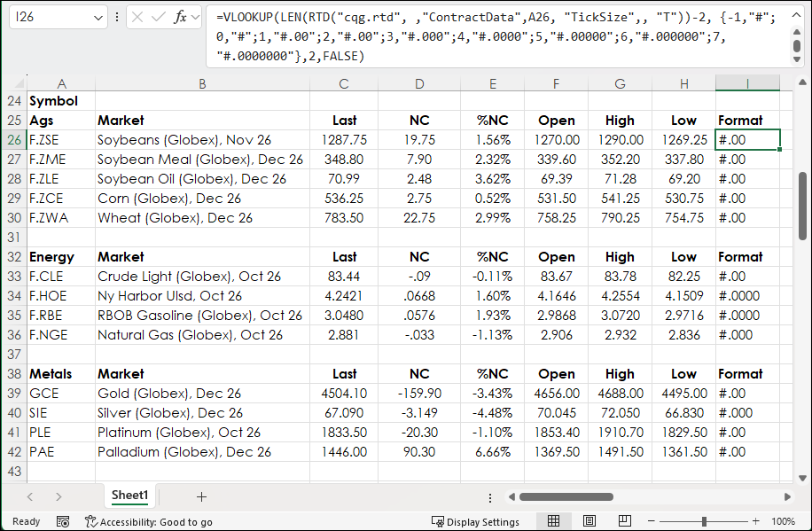812x531 pixels.
Task: Click horizontal scrollbar right arrow
Action: [x=787, y=496]
